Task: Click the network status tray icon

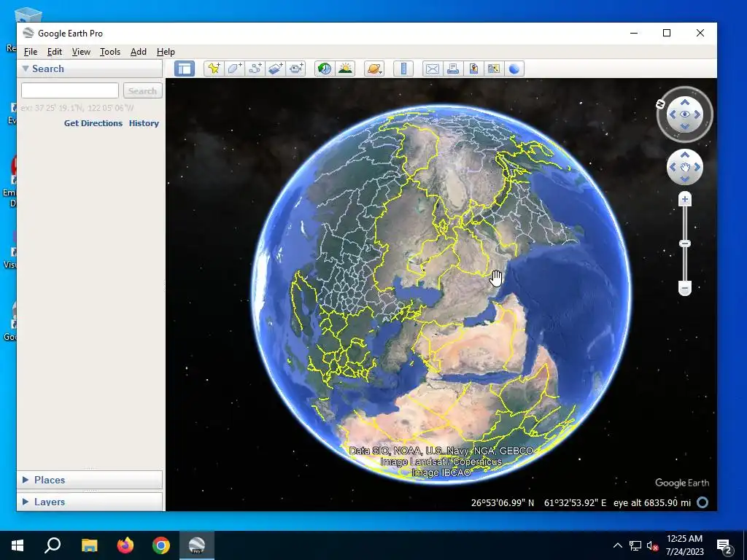Action: coord(635,545)
